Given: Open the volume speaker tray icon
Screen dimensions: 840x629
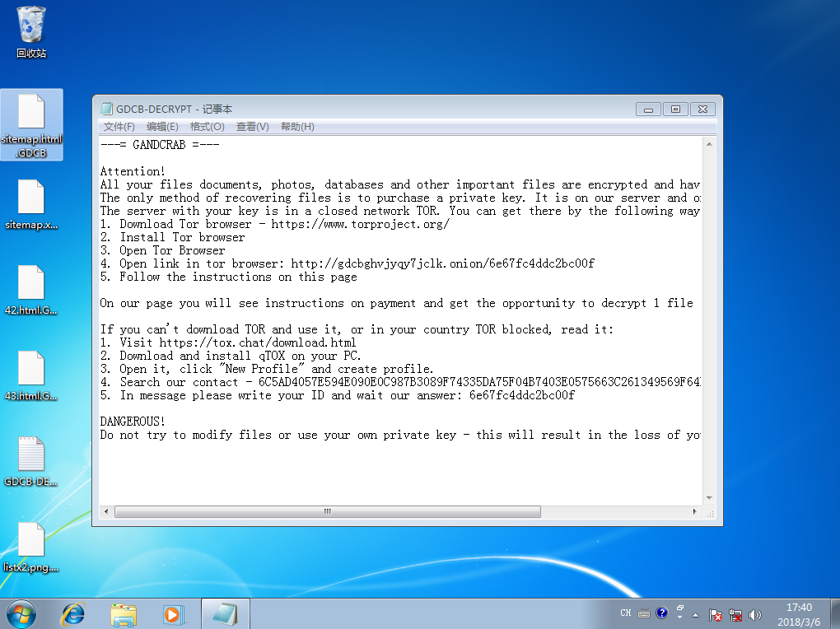Looking at the screenshot, I should point(756,615).
